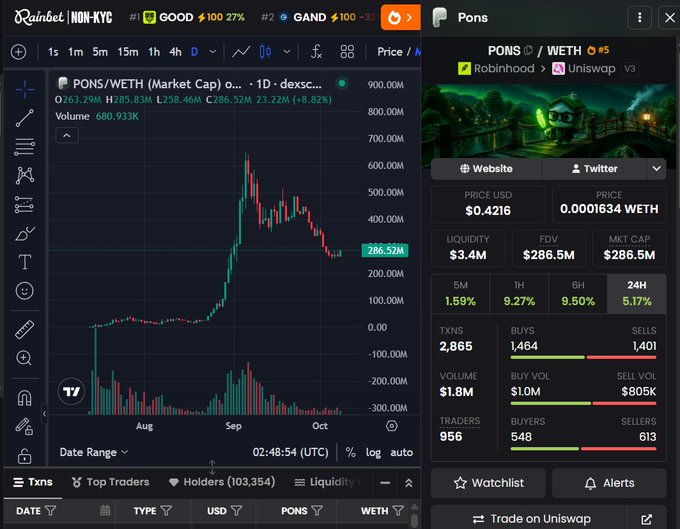This screenshot has width=680, height=529.
Task: Set chart interval to 1s
Action: click(x=53, y=52)
